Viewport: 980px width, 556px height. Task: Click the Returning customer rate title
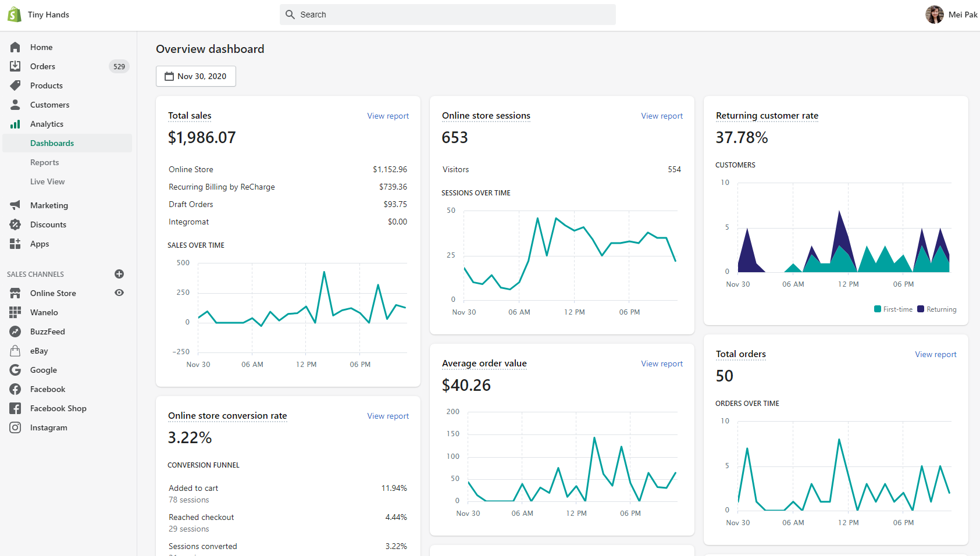767,116
